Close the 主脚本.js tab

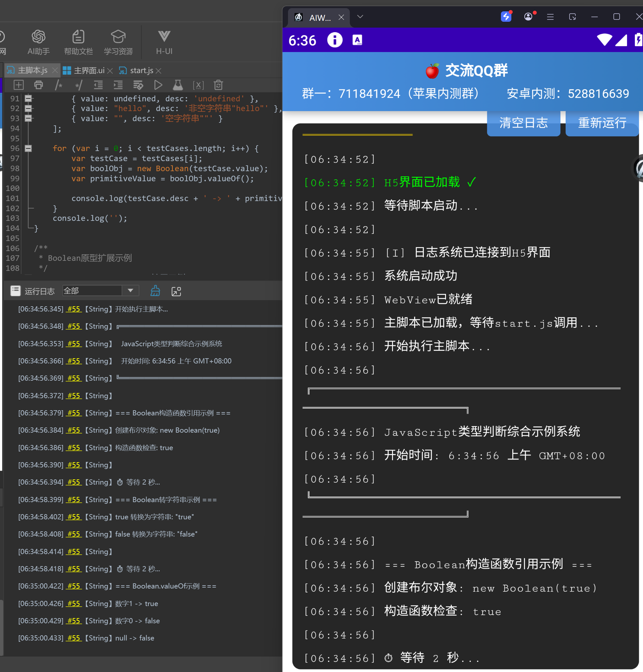(x=55, y=70)
